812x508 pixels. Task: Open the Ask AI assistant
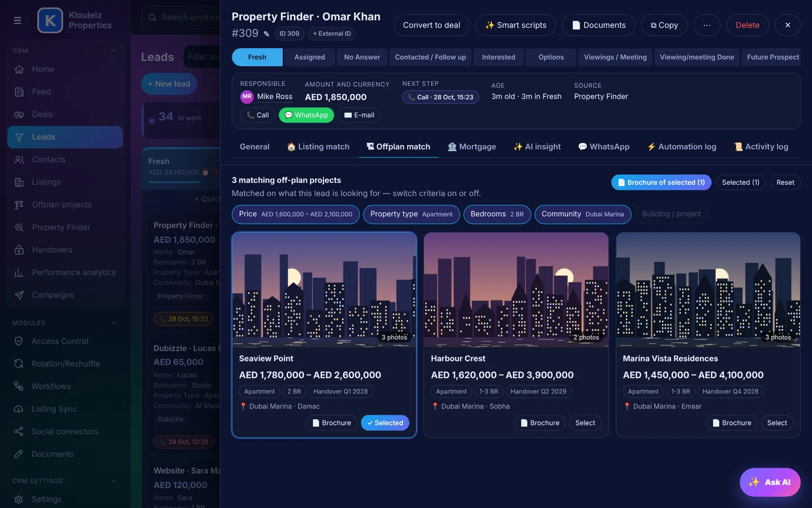click(770, 482)
